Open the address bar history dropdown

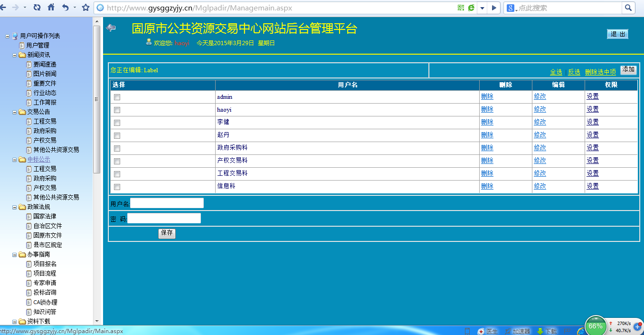tap(482, 8)
